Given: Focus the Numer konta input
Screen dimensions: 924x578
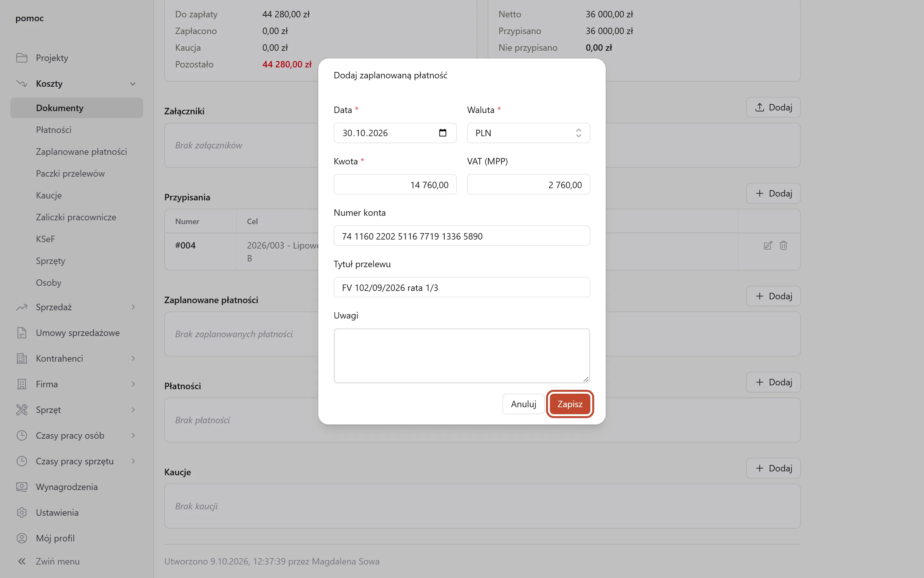Looking at the screenshot, I should tap(462, 236).
